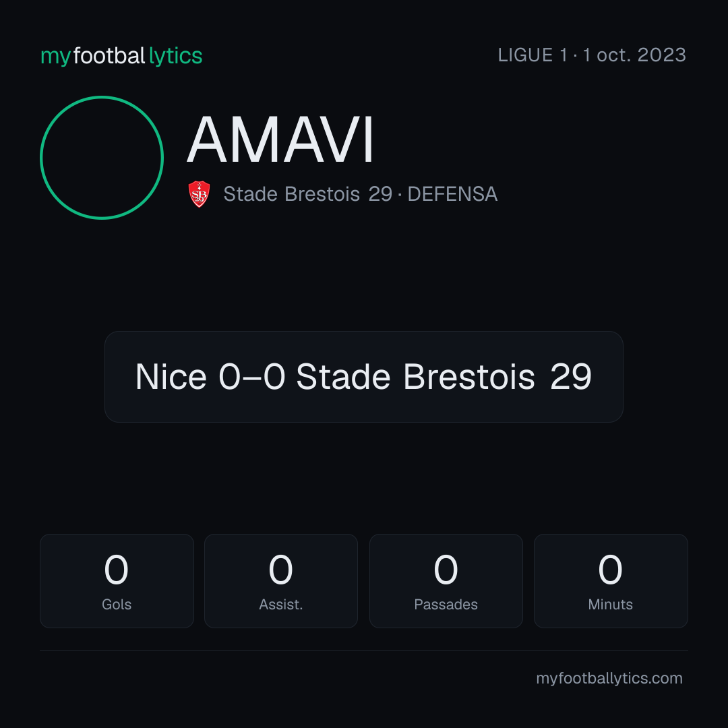
Task: Click the zero value above Gols
Action: tap(116, 570)
